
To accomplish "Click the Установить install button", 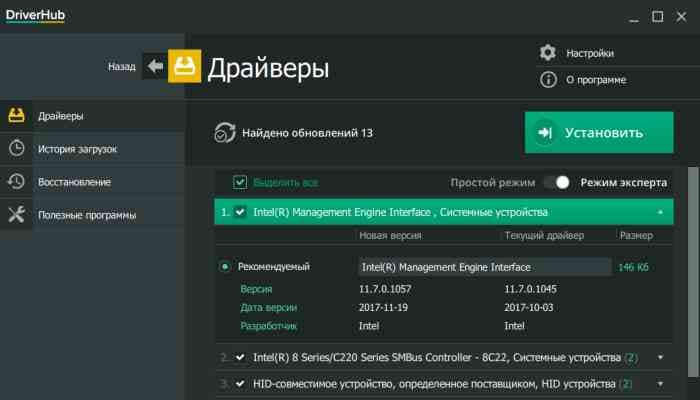I will (x=599, y=133).
